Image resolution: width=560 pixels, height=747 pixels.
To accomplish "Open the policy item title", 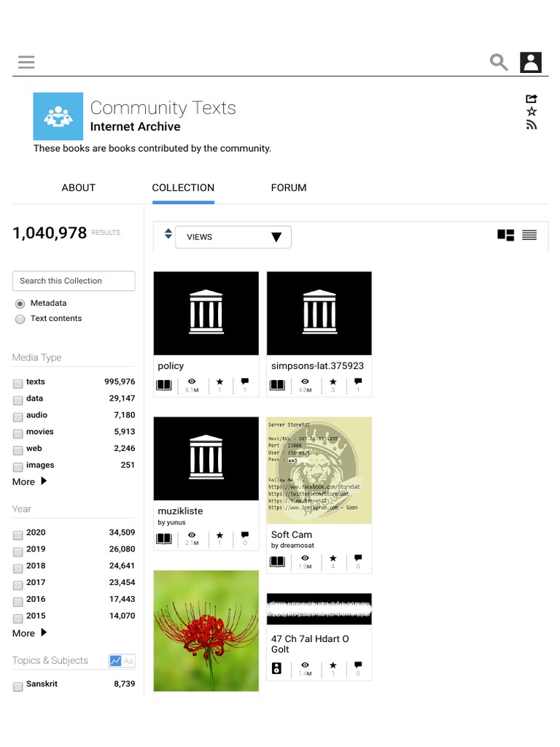I will pyautogui.click(x=171, y=366).
